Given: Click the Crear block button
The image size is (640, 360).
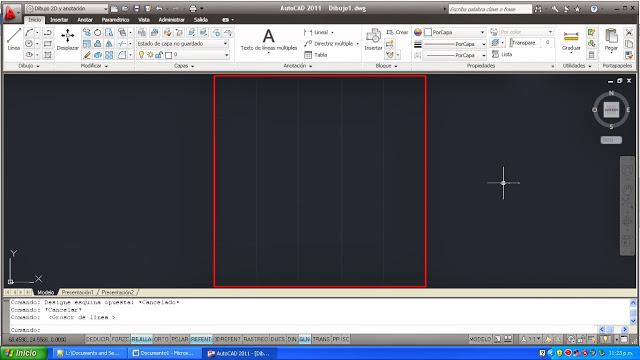Looking at the screenshot, I should [397, 32].
